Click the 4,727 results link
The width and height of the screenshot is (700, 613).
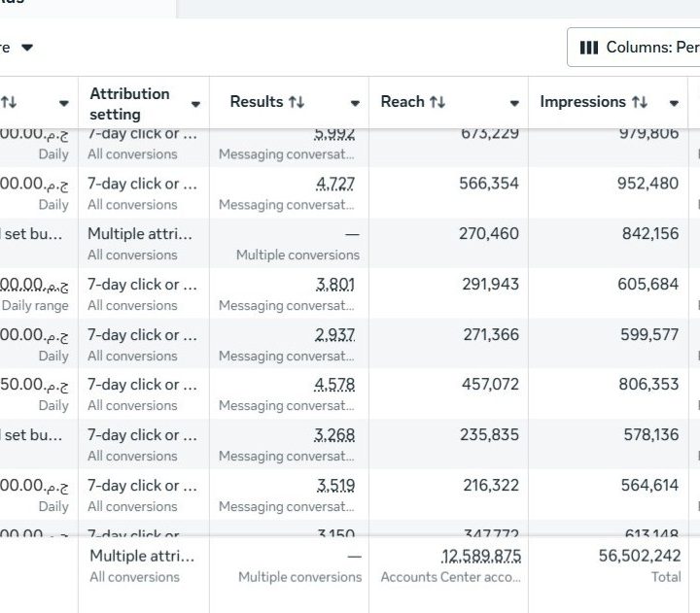pos(335,184)
